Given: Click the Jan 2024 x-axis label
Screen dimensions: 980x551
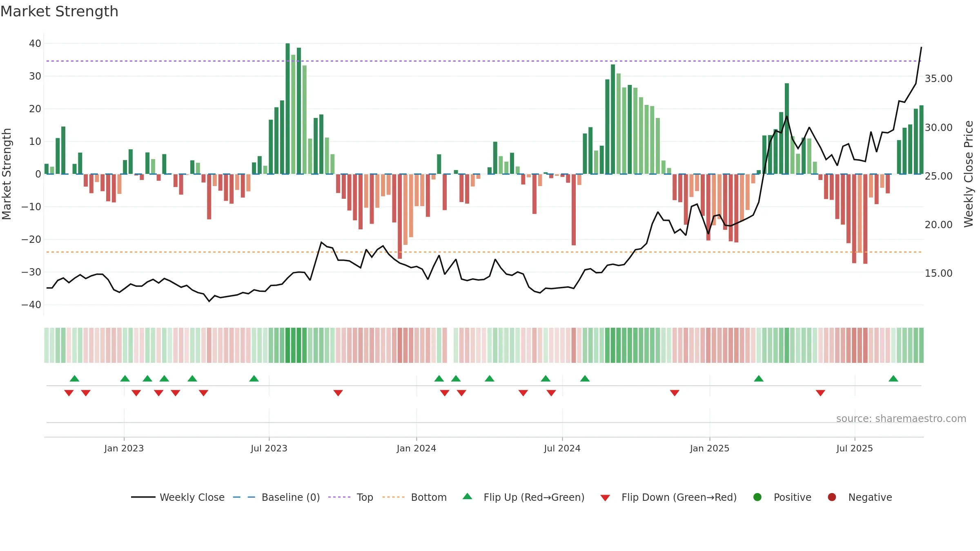Looking at the screenshot, I should pyautogui.click(x=416, y=449).
